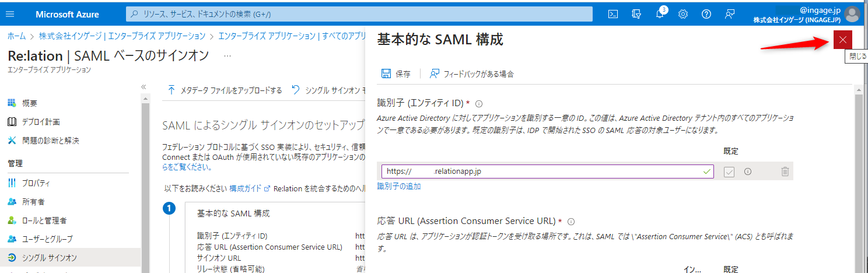Click フィードバックがある場合 button
Viewport: 868px width, 273px height.
tap(471, 73)
